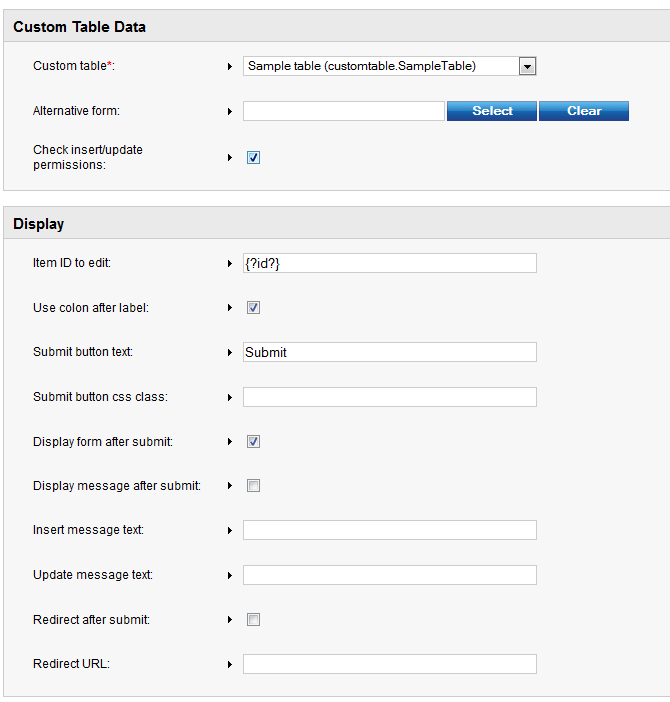Select the Submit button css class field
Screen dimensions: 670x702
coord(389,397)
